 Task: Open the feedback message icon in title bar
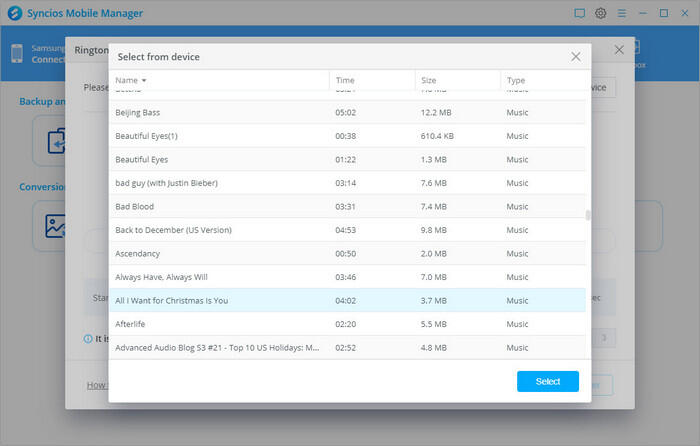[x=579, y=13]
